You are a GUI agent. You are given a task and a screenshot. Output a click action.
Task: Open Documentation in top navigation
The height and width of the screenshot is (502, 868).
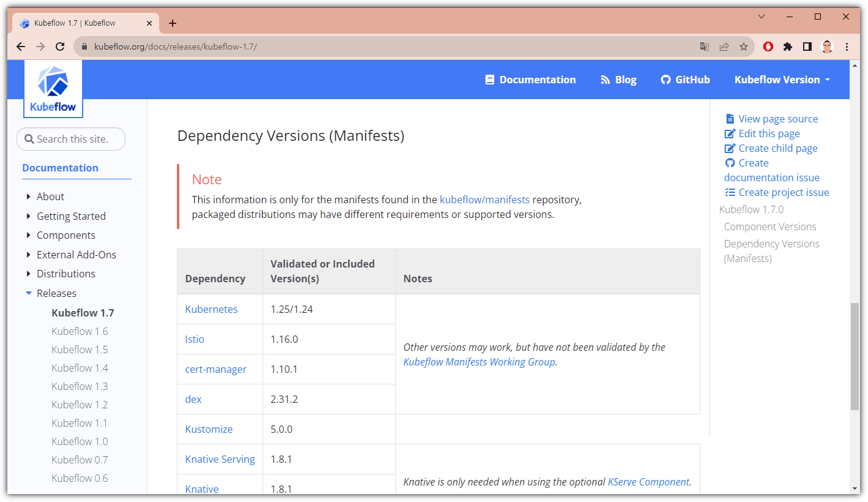coord(530,80)
